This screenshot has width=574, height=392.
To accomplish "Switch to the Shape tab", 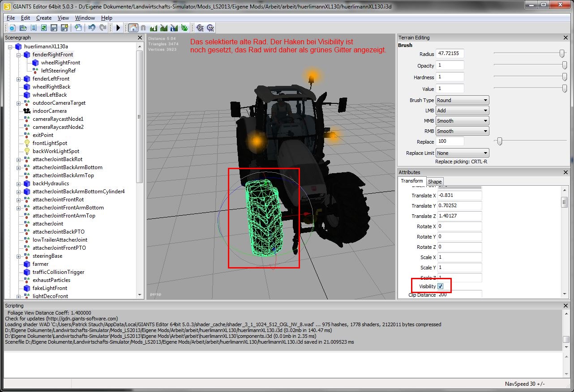I will (x=435, y=182).
